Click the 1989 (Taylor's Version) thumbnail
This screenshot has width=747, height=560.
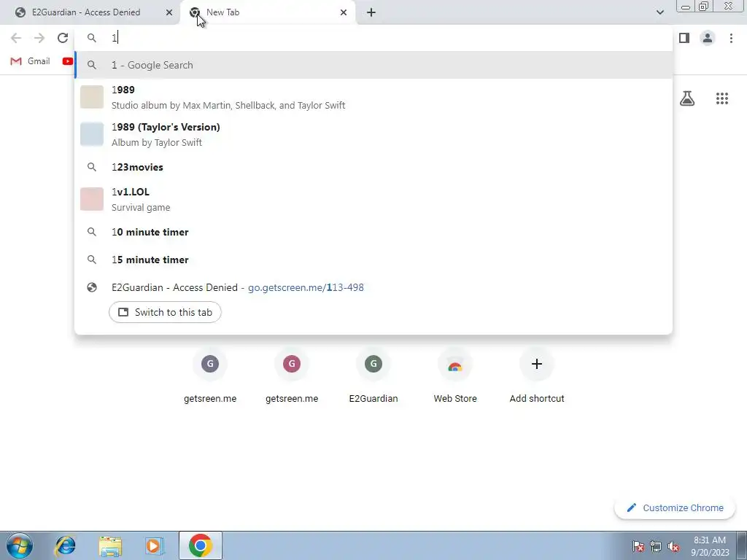[x=92, y=134]
